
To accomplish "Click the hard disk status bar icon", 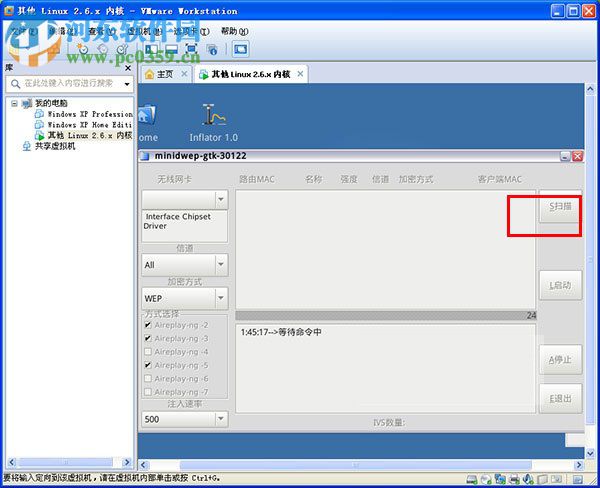I will pos(472,478).
